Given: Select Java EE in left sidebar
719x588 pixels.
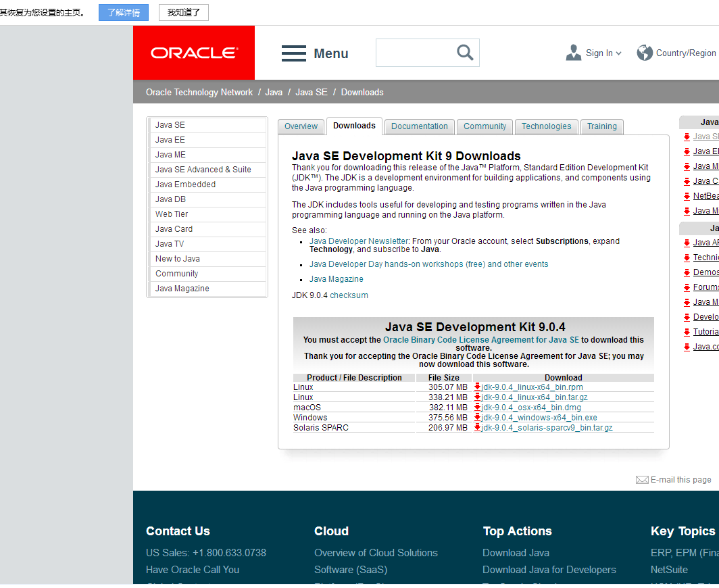Looking at the screenshot, I should 207,140.
